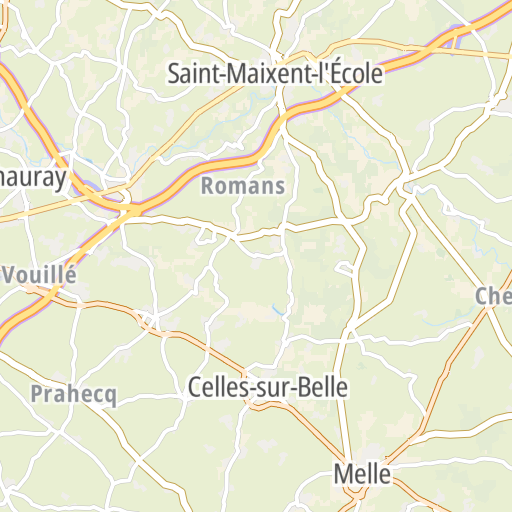Click the multi-road crossroads east of Romans
The width and height of the screenshot is (512, 512).
404,184
